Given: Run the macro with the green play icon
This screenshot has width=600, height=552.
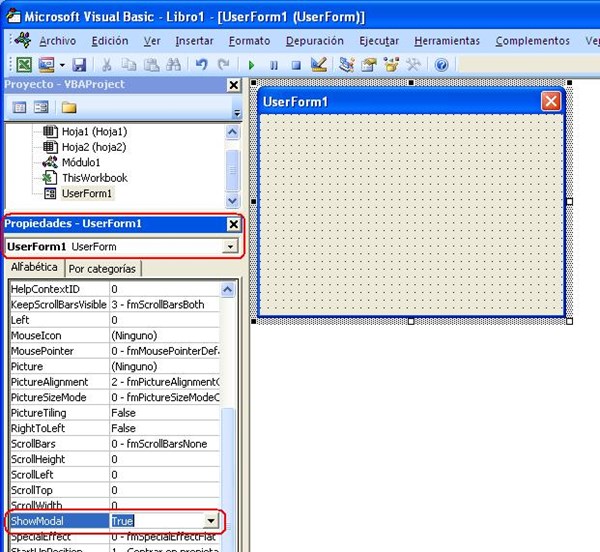Looking at the screenshot, I should 251,65.
